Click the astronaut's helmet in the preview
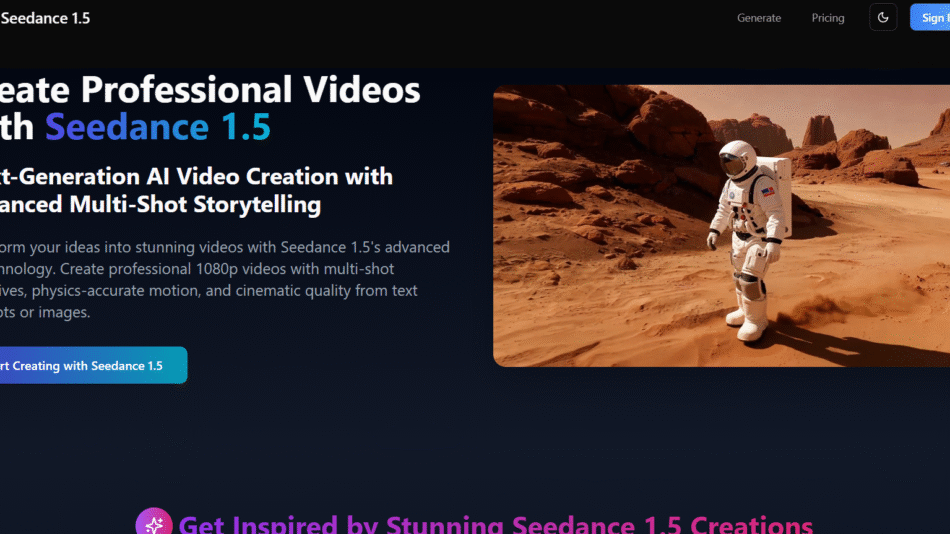This screenshot has height=534, width=950. click(736, 159)
